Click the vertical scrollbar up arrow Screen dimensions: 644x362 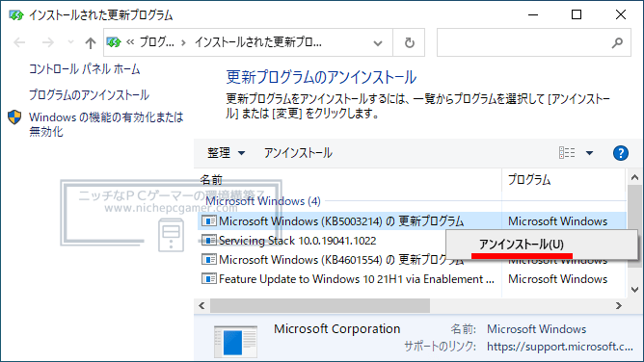(x=634, y=177)
